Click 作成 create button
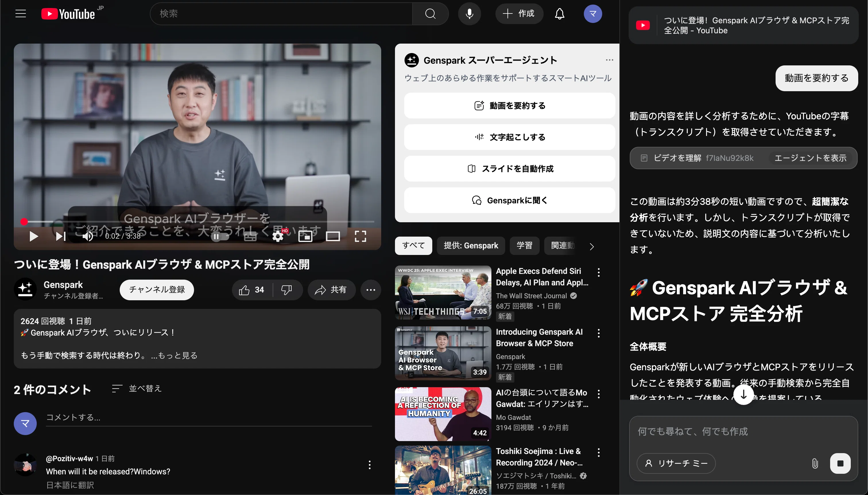868x495 pixels. click(519, 13)
